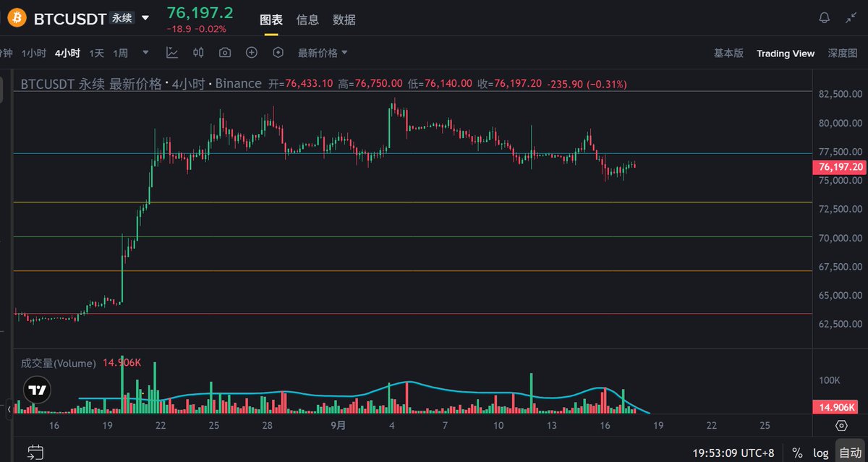Click the current price tag 76,197.20 on axis

(x=841, y=167)
